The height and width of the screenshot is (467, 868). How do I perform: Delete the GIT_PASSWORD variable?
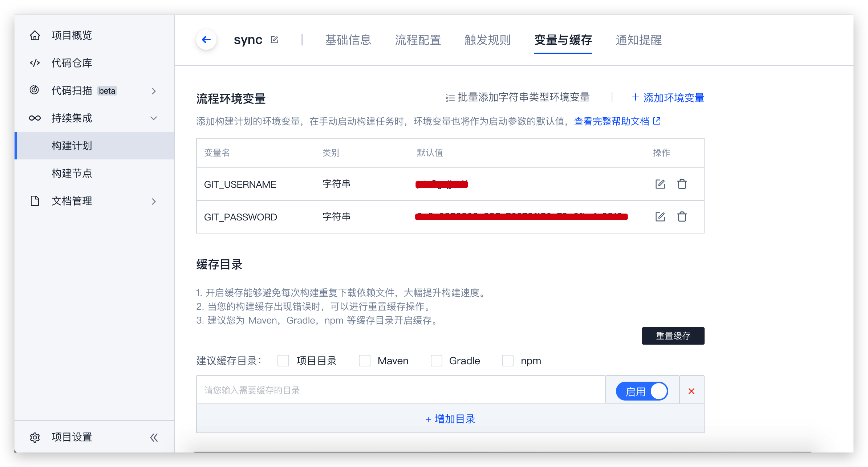pos(682,217)
